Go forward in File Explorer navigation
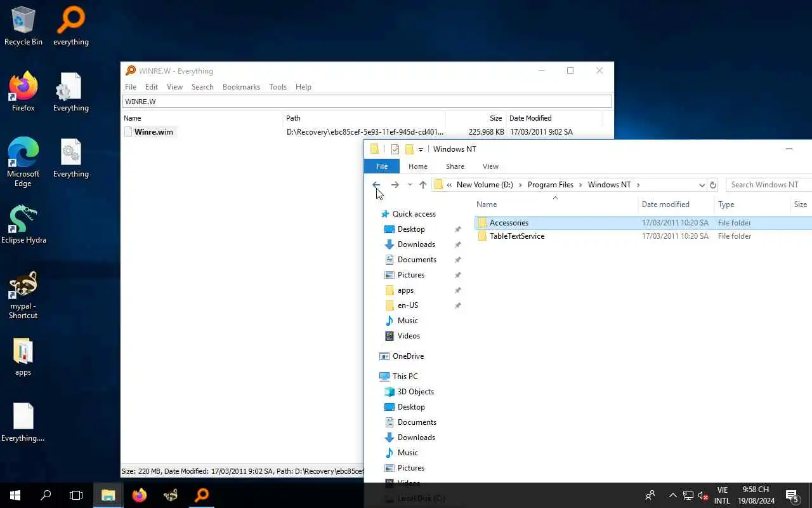The width and height of the screenshot is (812, 508). click(395, 185)
